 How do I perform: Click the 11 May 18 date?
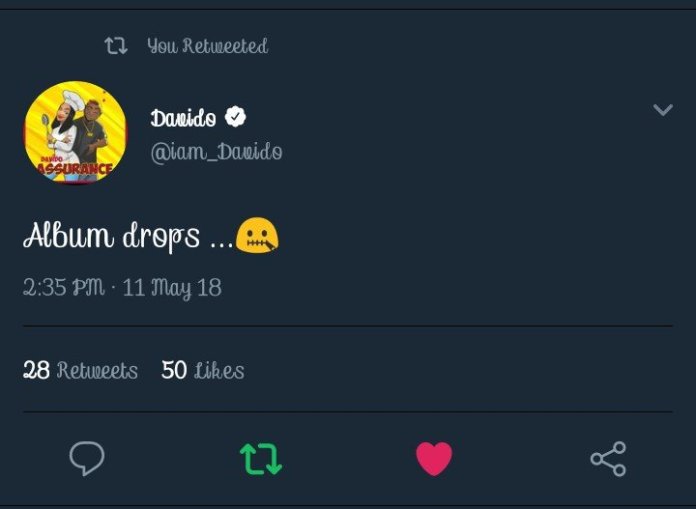pyautogui.click(x=172, y=288)
